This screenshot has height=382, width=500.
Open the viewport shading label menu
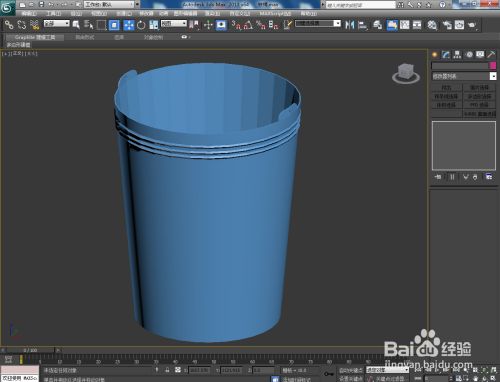pyautogui.click(x=31, y=53)
